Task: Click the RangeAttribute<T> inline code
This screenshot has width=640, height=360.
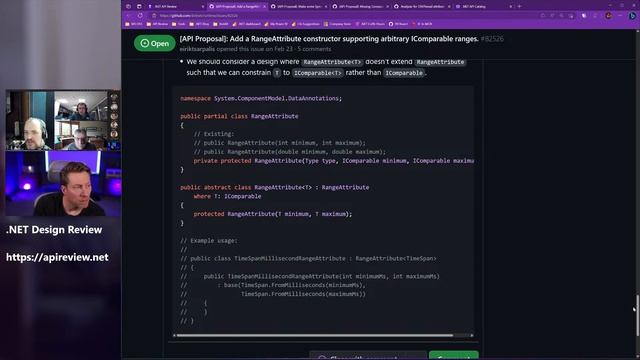Action: (332, 62)
